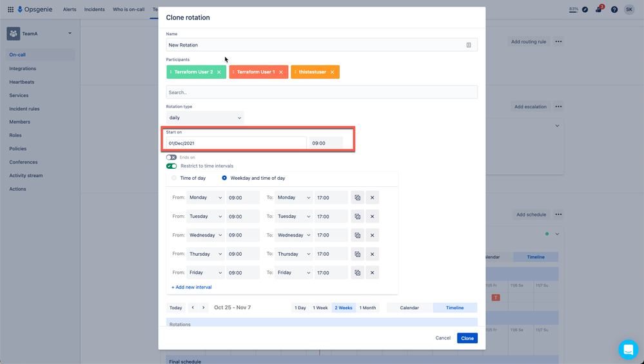644x364 pixels.
Task: Open the Help question mark icon
Action: click(x=614, y=10)
